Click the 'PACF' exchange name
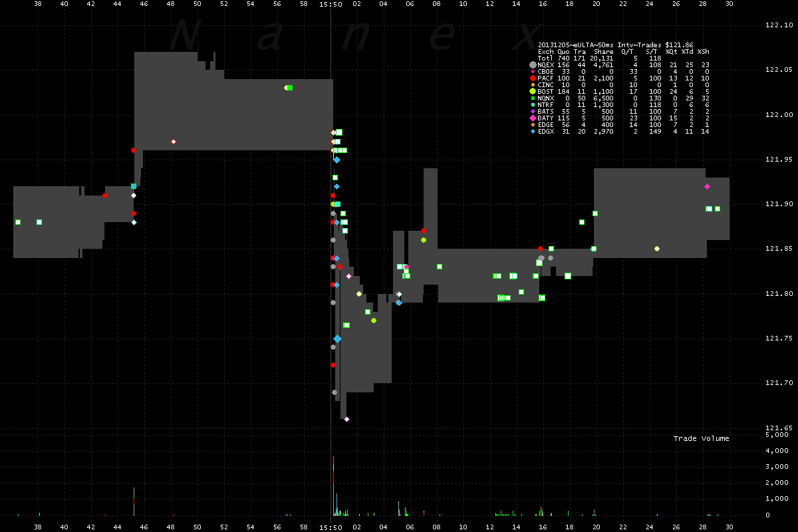 point(545,78)
